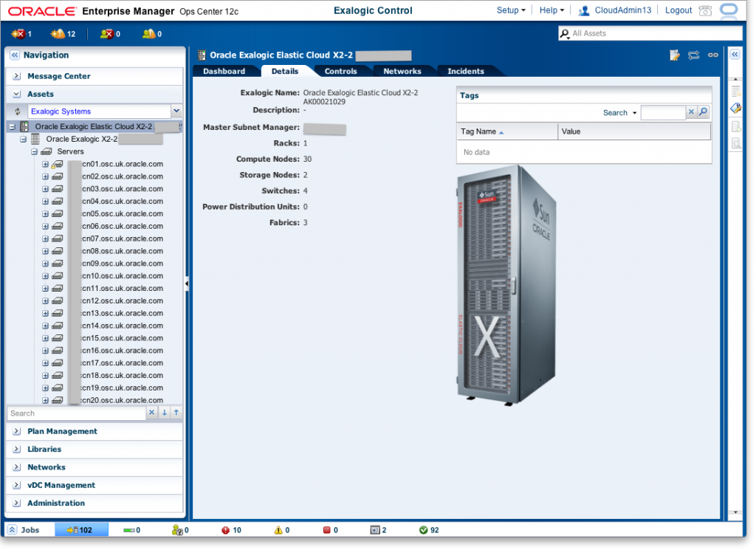Image resolution: width=756 pixels, height=550 pixels.
Task: Click the CloudAdmin13 user link
Action: pos(623,10)
